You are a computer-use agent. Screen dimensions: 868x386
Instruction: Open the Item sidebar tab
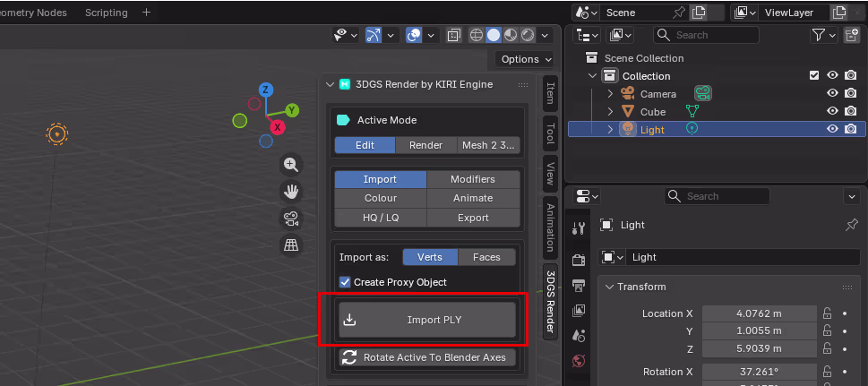click(550, 93)
